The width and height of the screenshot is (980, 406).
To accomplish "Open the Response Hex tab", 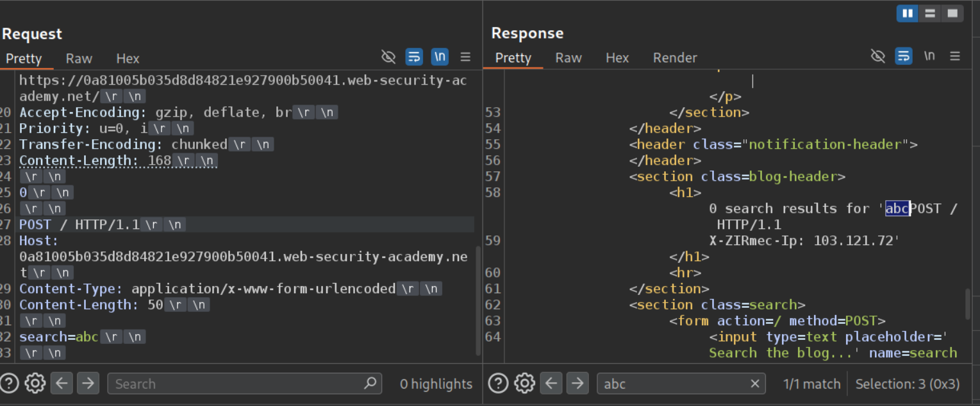I will (617, 58).
